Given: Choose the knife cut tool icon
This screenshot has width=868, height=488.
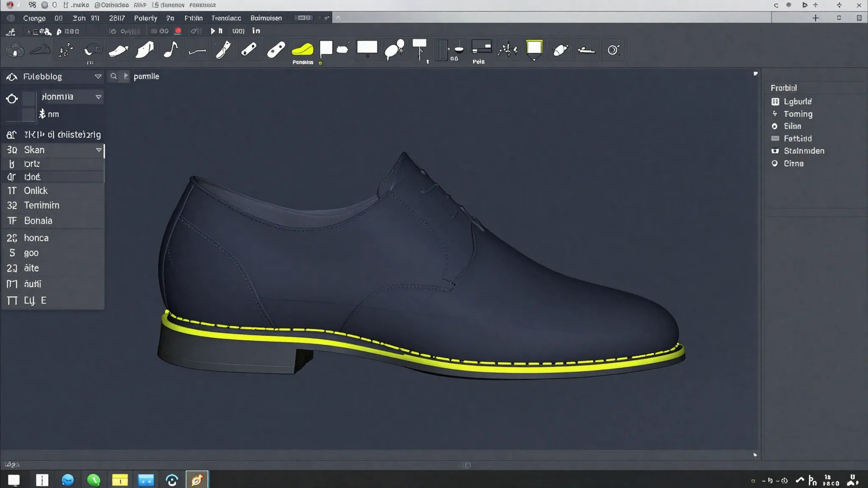Looking at the screenshot, I should pyautogui.click(x=223, y=50).
